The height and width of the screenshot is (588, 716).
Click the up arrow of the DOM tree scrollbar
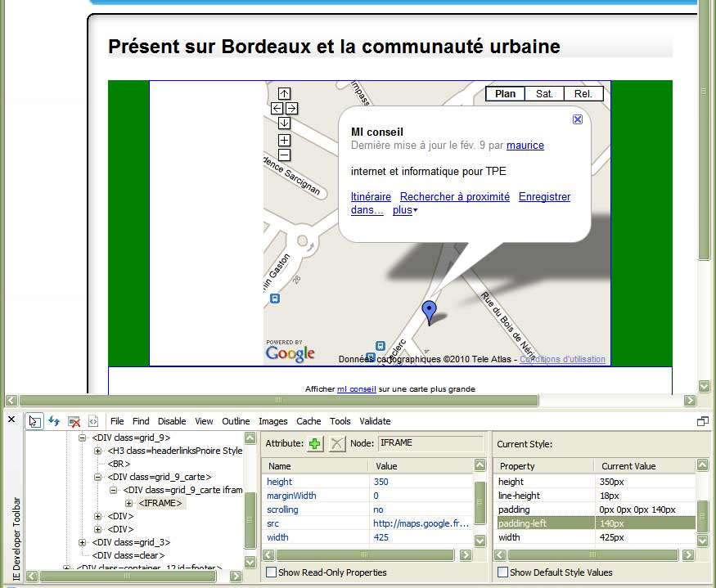point(250,438)
